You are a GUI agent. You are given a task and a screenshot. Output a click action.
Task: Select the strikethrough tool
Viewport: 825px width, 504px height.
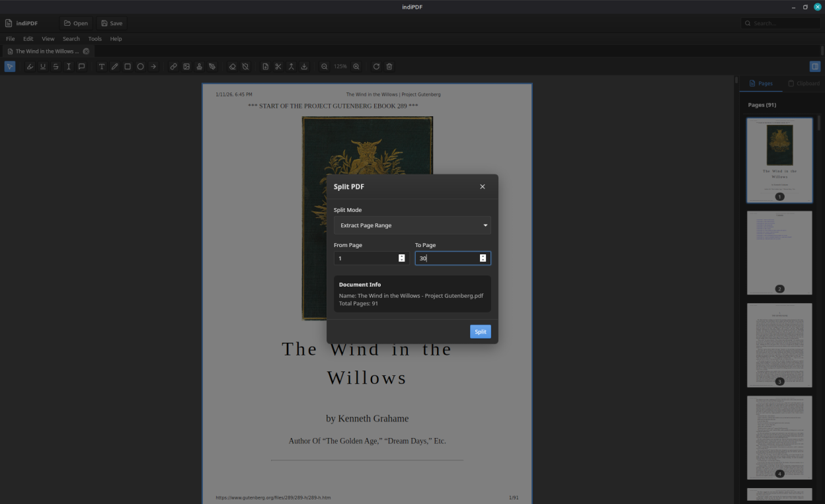click(56, 67)
